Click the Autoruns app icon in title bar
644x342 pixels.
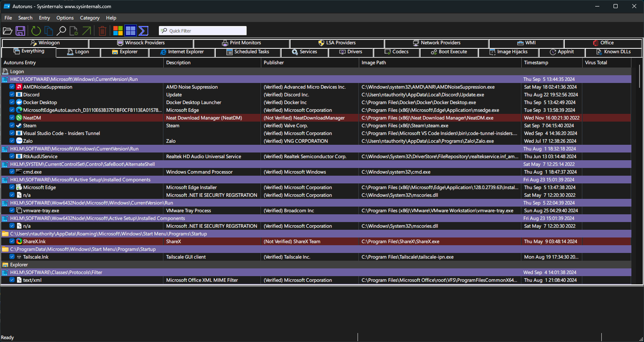tap(7, 7)
